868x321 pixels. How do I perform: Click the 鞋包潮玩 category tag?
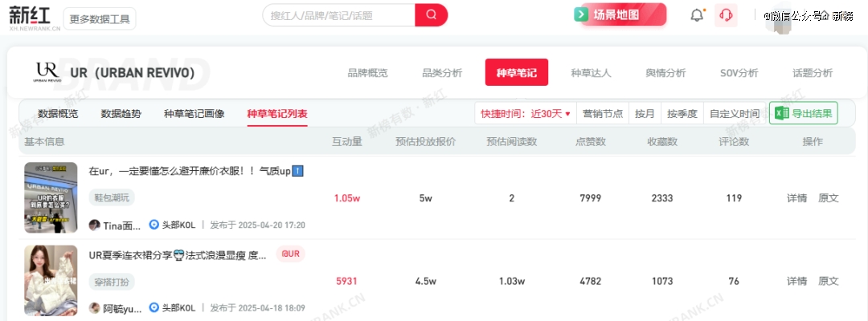[112, 197]
